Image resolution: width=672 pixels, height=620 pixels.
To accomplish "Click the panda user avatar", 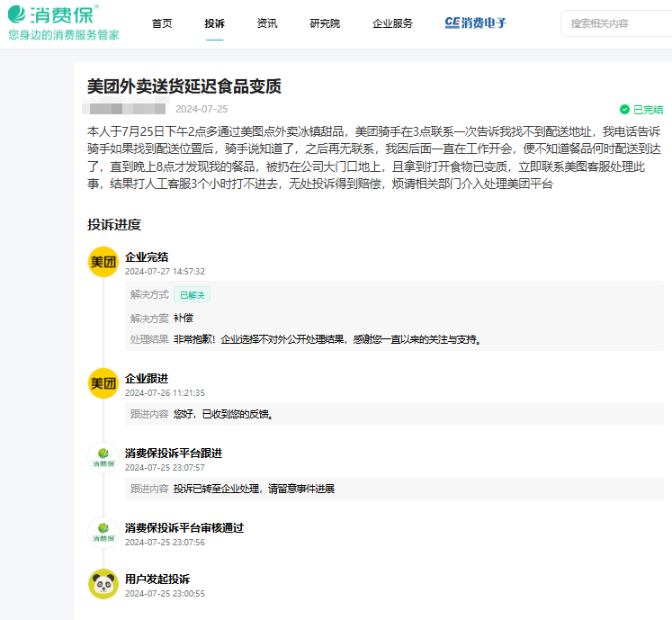I will tap(103, 584).
